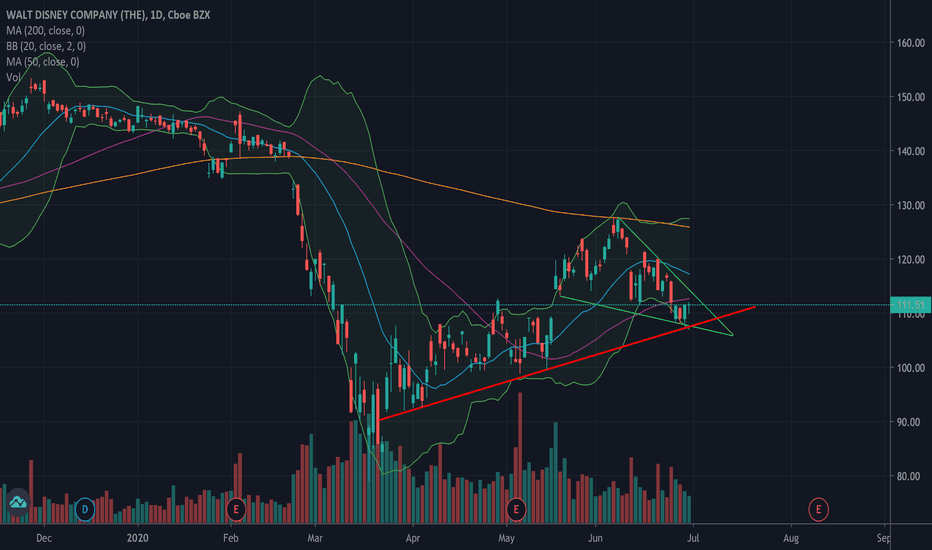The height and width of the screenshot is (550, 932).
Task: Click the cloud chart logo icon
Action: (18, 502)
